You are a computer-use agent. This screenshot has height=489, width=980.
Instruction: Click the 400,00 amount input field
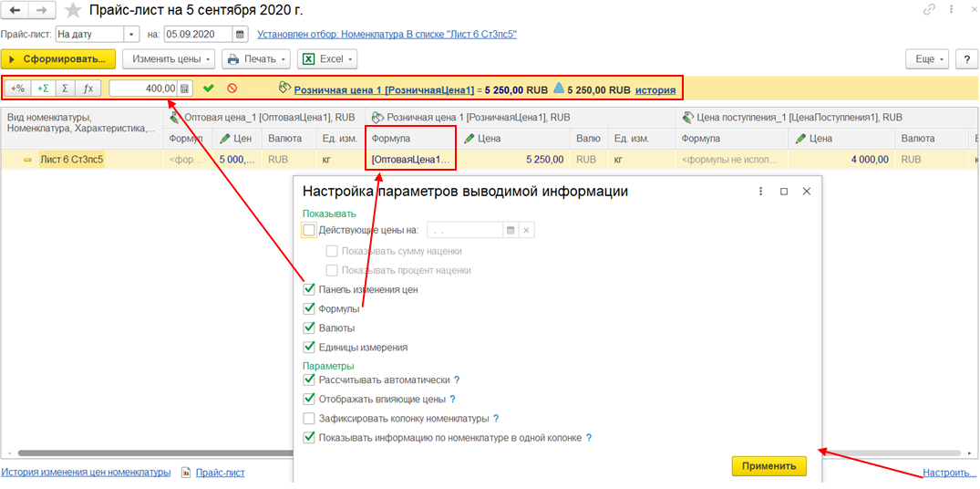coord(144,88)
